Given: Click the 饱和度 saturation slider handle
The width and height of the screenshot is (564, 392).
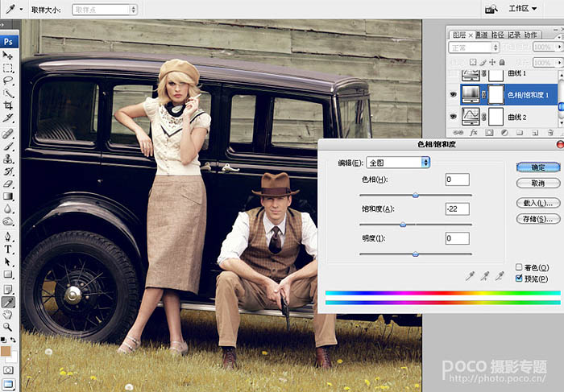Looking at the screenshot, I should click(x=403, y=224).
